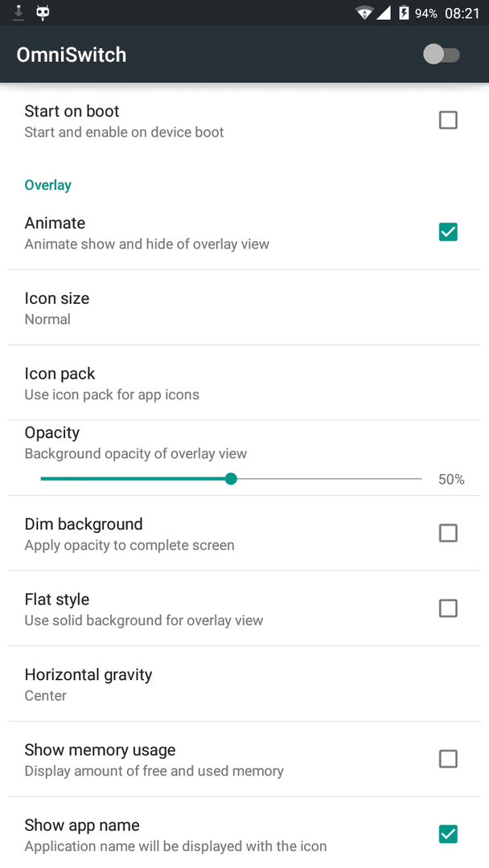This screenshot has height=868, width=489.
Task: Turn on the Flat style checkbox
Action: [x=448, y=608]
